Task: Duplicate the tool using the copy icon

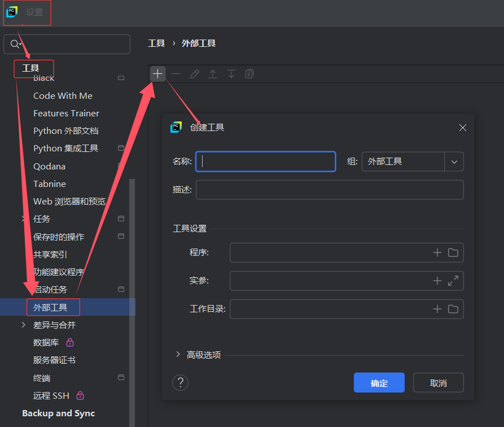Action: click(x=249, y=73)
